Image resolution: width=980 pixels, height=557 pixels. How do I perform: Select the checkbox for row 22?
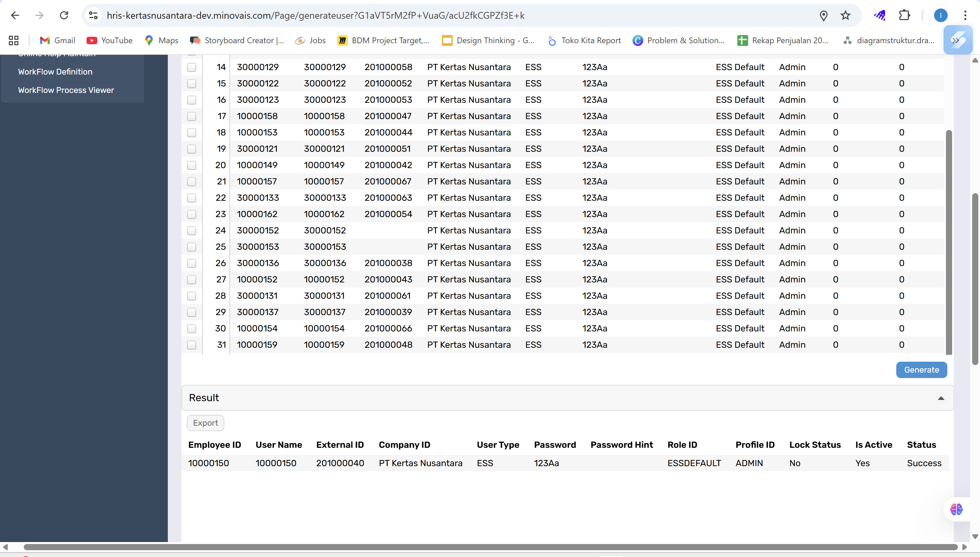coord(192,198)
